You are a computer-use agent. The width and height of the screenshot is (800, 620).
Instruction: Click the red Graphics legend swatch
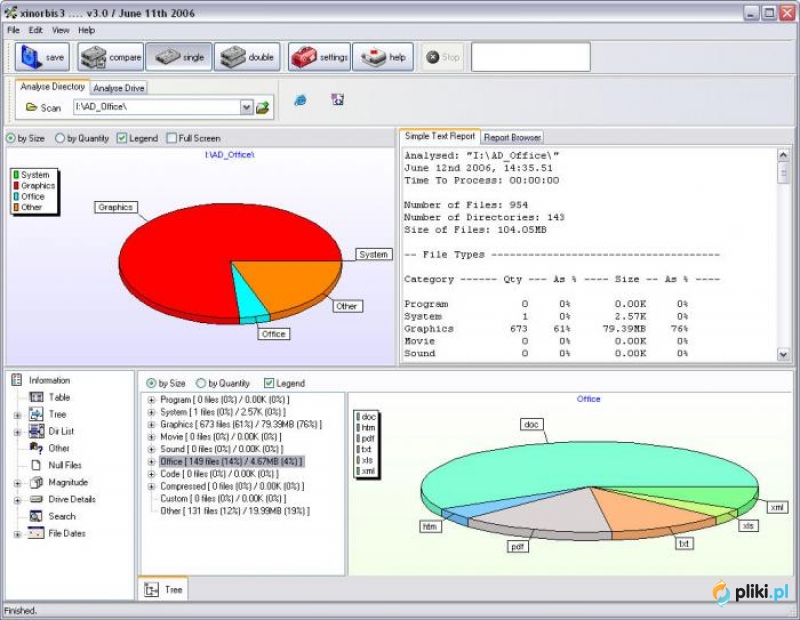click(16, 186)
